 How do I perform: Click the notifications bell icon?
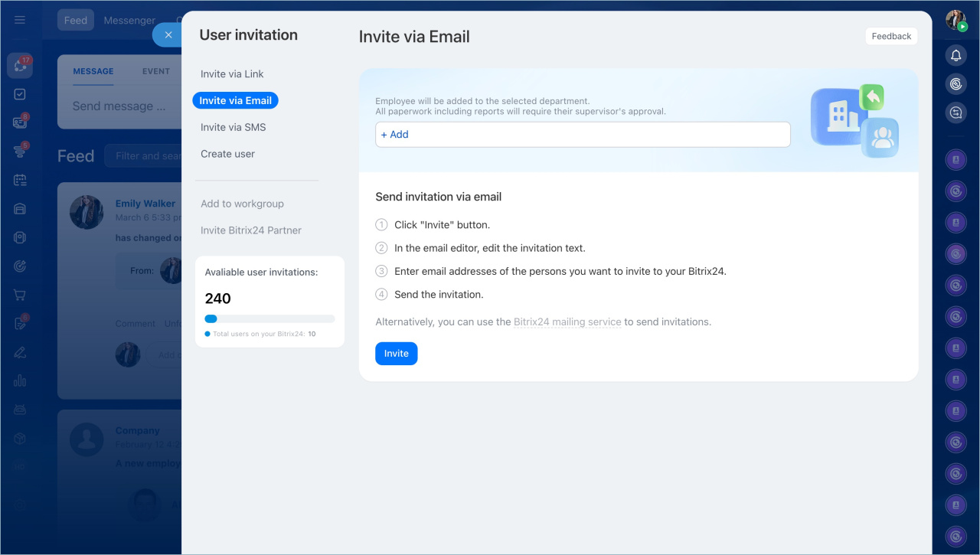955,55
